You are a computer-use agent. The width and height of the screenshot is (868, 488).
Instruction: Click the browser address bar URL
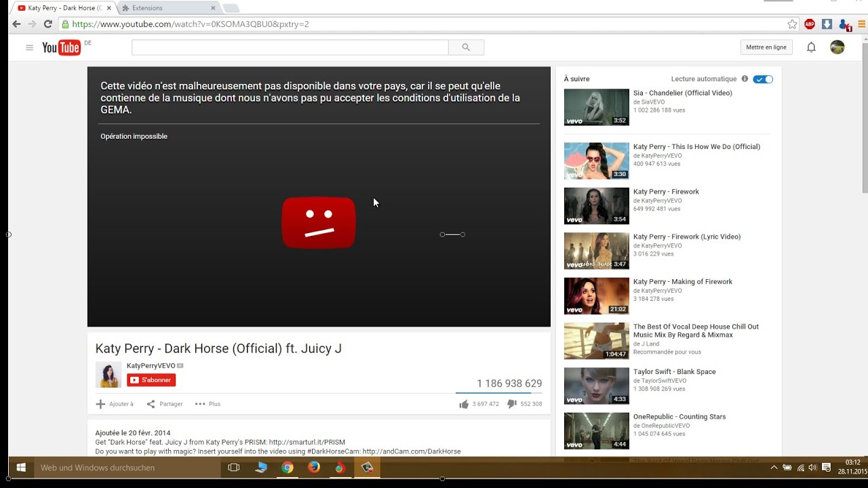pyautogui.click(x=190, y=24)
